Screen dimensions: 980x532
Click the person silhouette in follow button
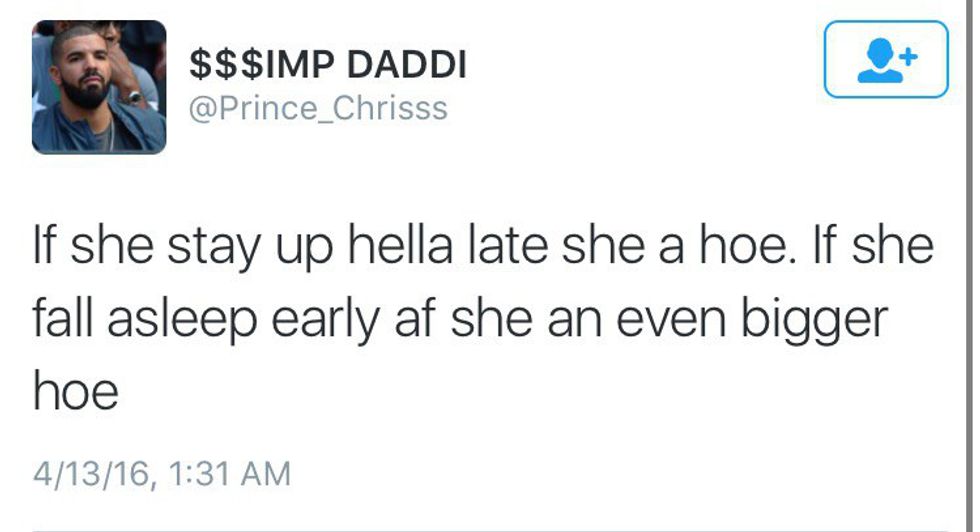(879, 62)
